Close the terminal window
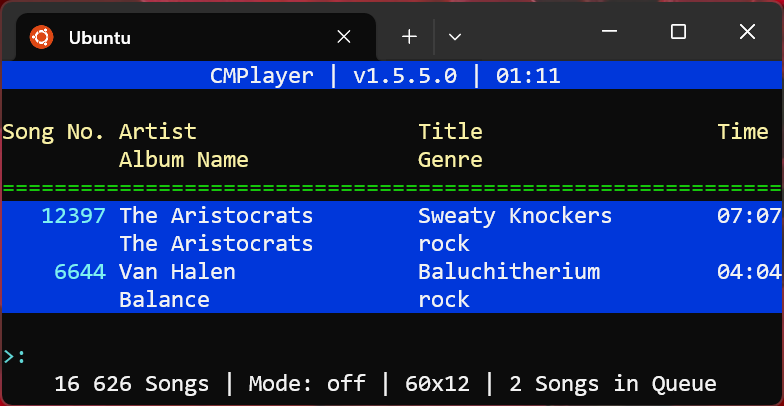784x406 pixels. click(747, 32)
